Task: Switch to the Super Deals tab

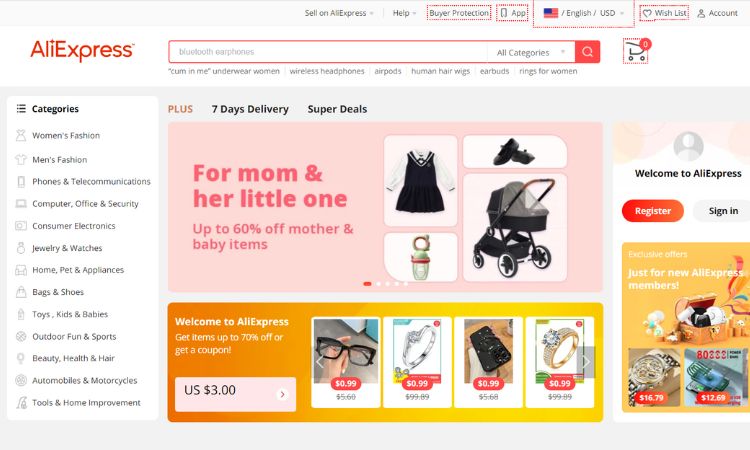Action: [337, 109]
